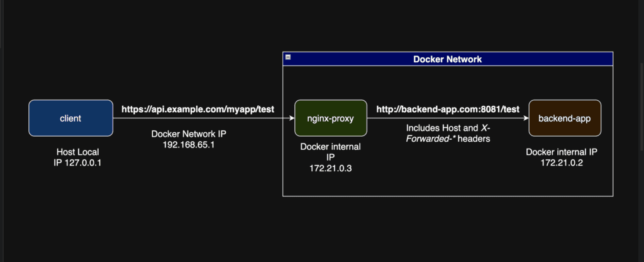Select the https://api.example.com/myapp/test label
Viewport: 644px width, 262px height.
[x=197, y=110]
